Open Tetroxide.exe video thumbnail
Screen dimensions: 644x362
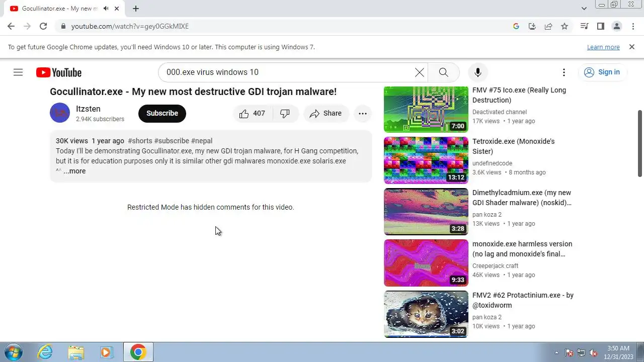tap(426, 160)
